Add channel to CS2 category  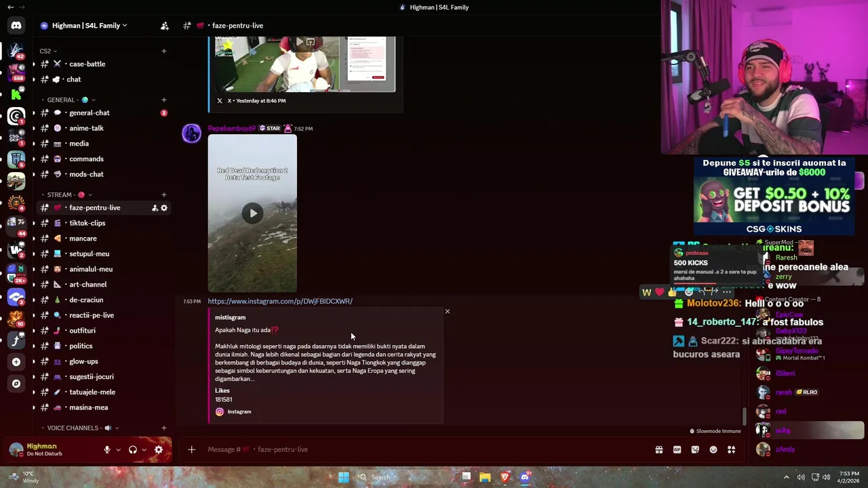pos(163,51)
